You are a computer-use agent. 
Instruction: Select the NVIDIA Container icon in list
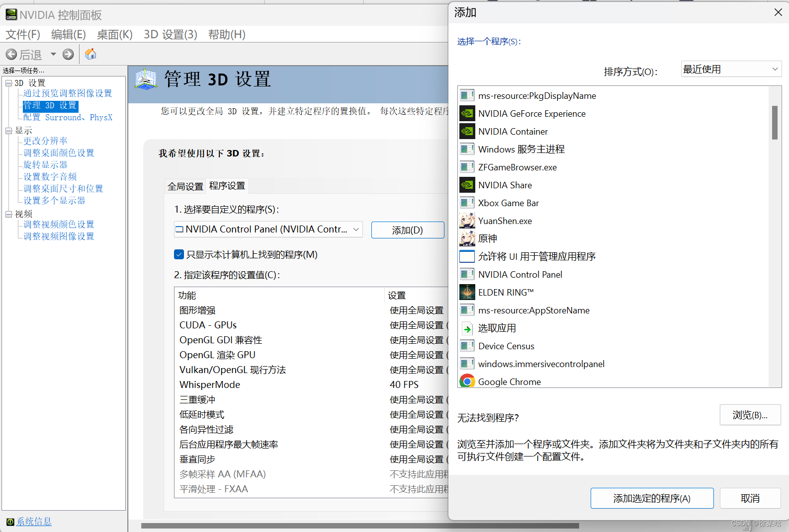click(467, 131)
